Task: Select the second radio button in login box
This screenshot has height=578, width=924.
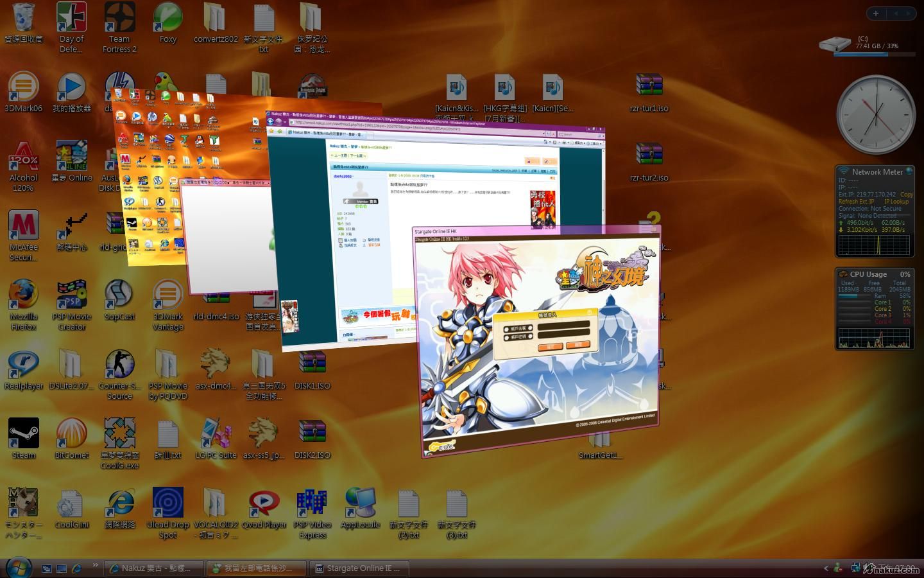Action: pyautogui.click(x=507, y=337)
